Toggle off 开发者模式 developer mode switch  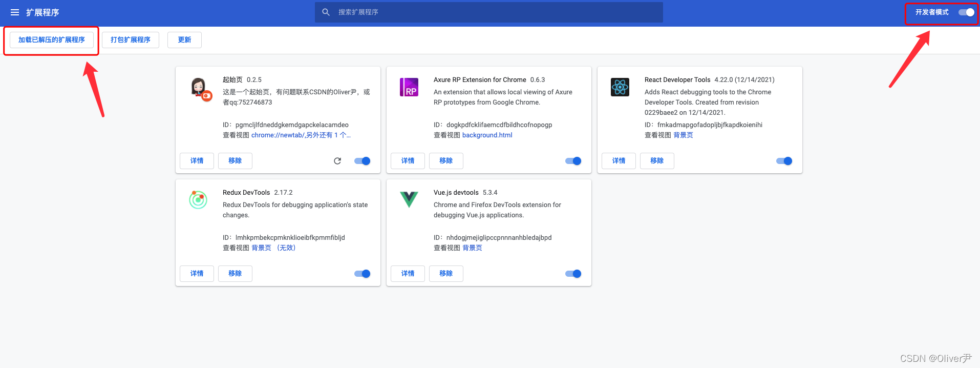click(966, 12)
